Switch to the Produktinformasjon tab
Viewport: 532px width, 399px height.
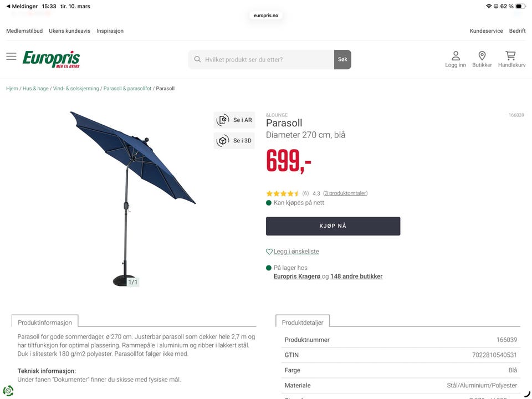click(x=45, y=322)
